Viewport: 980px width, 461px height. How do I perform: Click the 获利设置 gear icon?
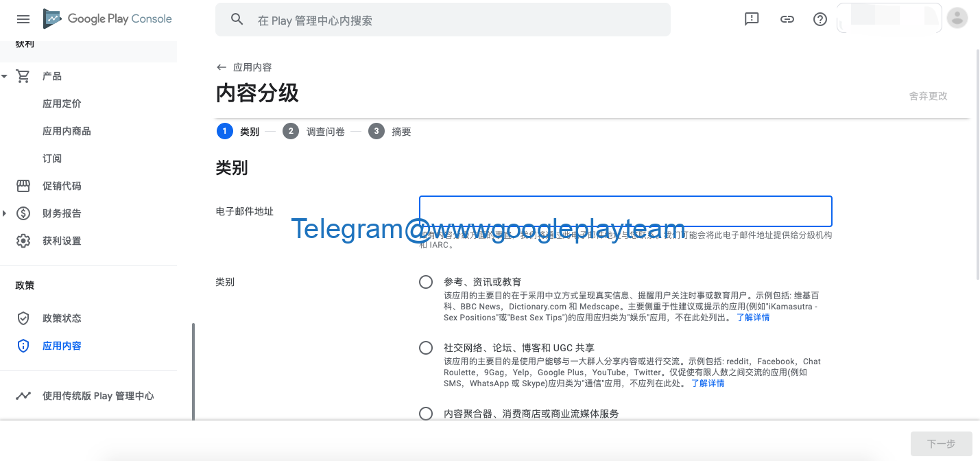pyautogui.click(x=23, y=241)
